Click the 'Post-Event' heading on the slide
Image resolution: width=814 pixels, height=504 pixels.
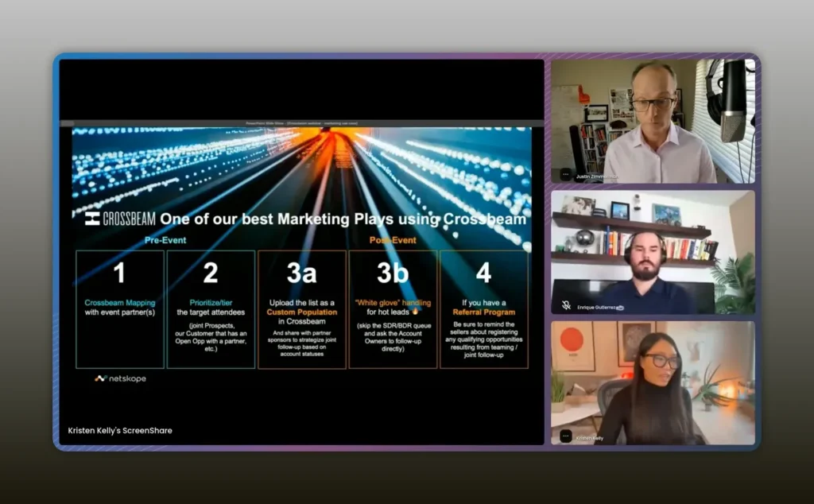(x=392, y=239)
